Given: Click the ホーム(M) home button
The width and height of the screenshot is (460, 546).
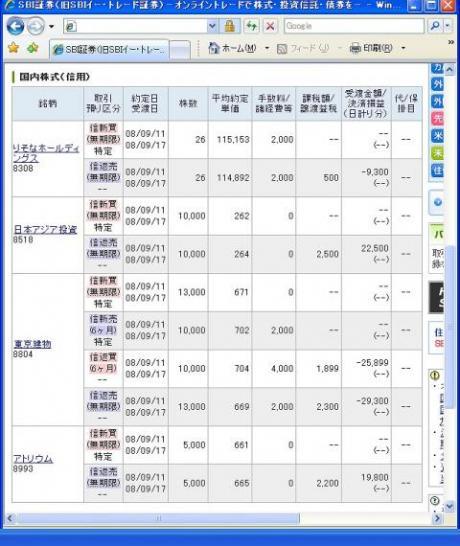Looking at the screenshot, I should 232,48.
